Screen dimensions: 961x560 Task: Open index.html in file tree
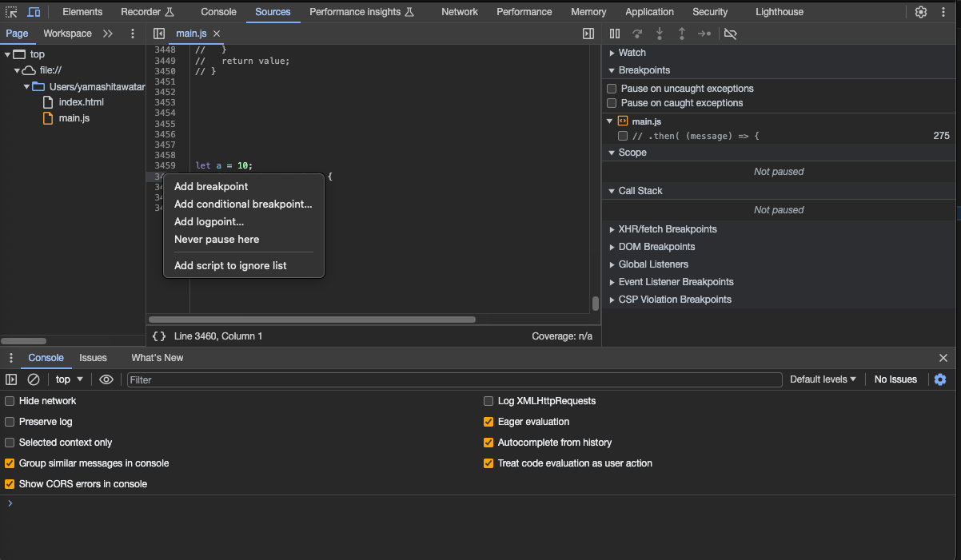[x=81, y=102]
